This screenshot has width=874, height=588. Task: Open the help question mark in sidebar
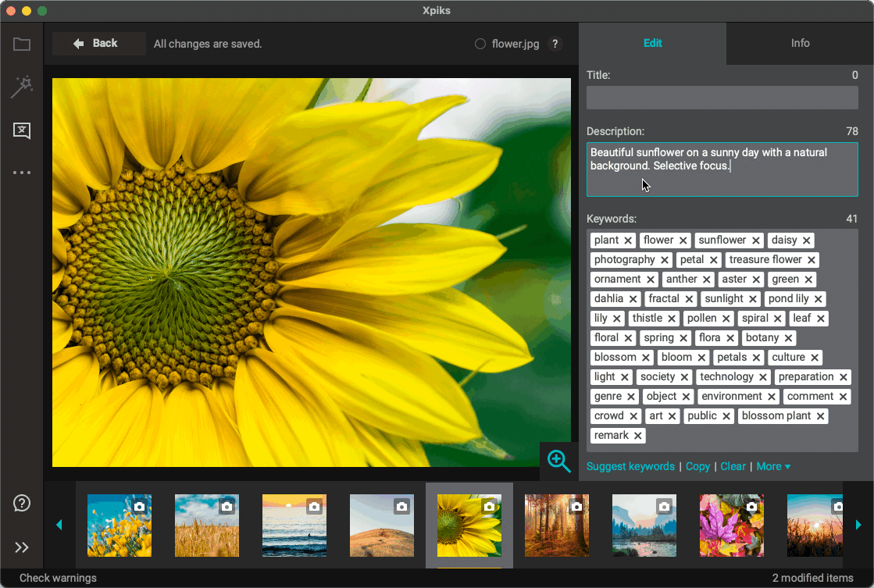point(22,504)
